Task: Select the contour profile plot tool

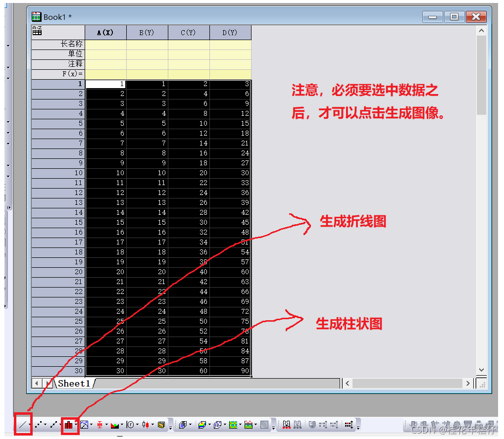Action: pos(249,425)
